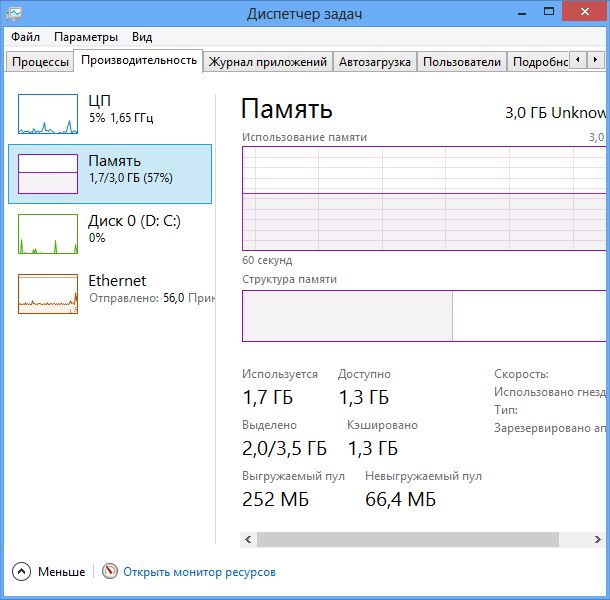
Task: Switch to the Процессы tab
Action: coord(40,62)
